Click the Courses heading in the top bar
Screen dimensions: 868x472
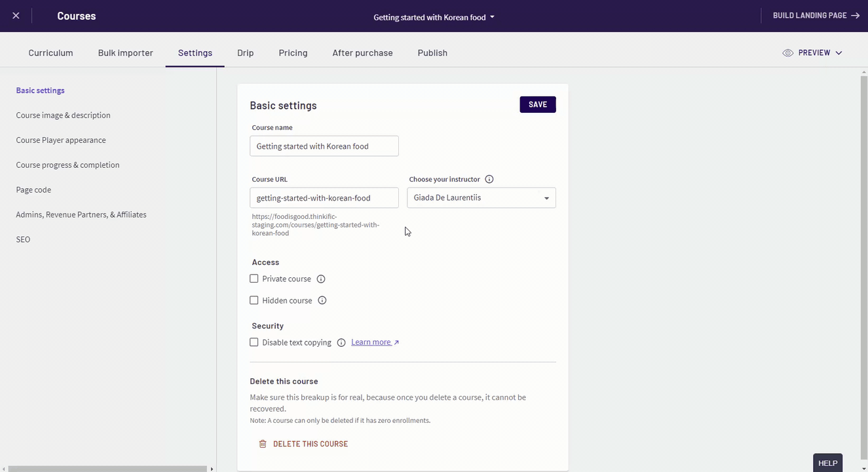77,16
